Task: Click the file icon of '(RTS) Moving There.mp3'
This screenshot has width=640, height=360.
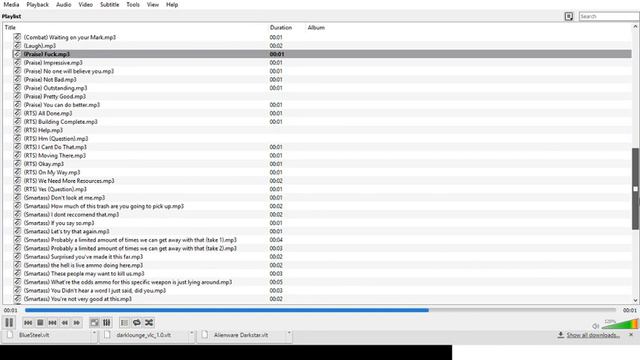Action: 17,155
